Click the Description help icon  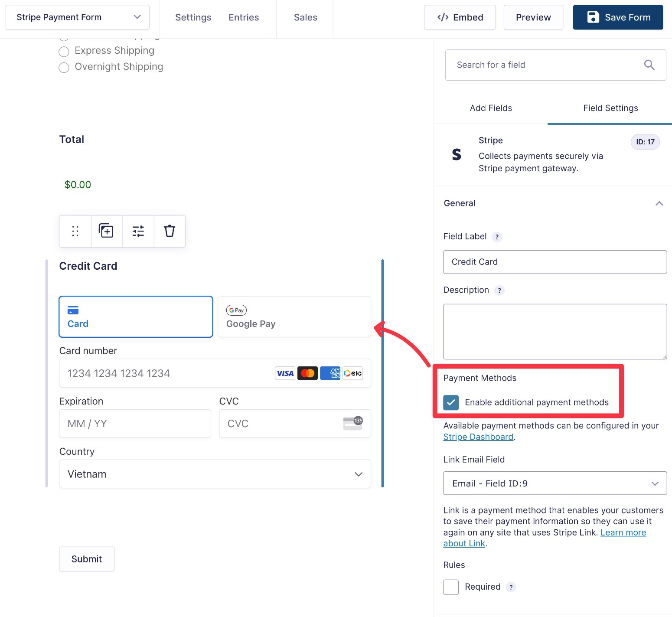point(499,291)
